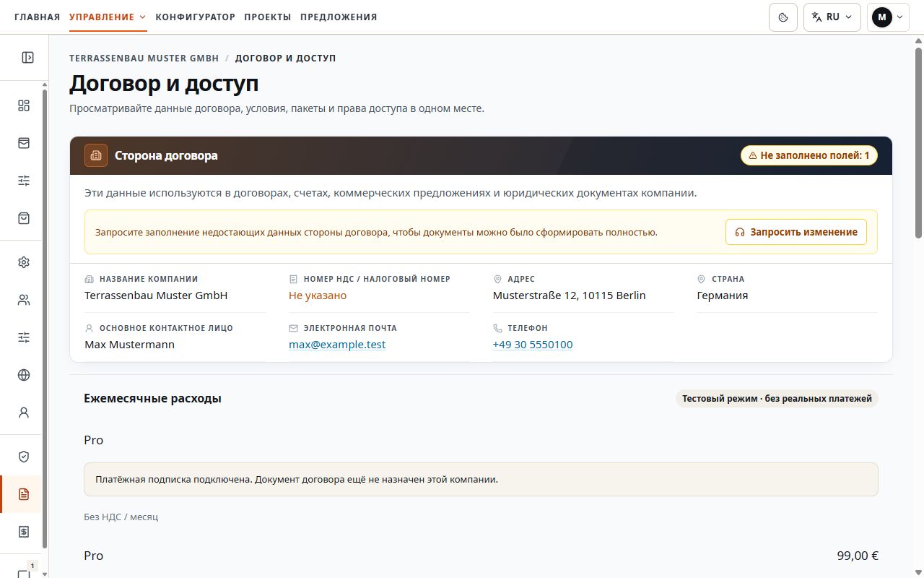The height and width of the screenshot is (578, 924).
Task: Click the Не заполнено полей: 1 badge
Action: tap(809, 155)
